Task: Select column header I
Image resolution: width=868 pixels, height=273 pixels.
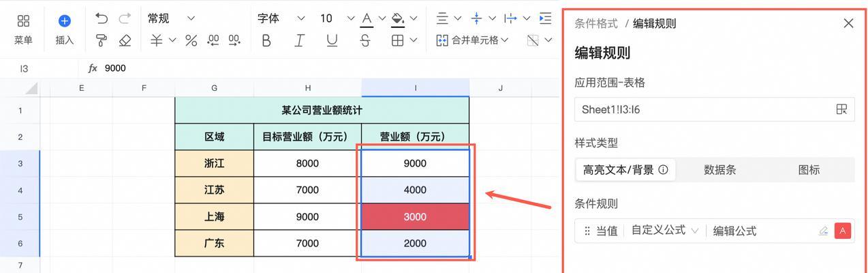Action: click(x=415, y=87)
